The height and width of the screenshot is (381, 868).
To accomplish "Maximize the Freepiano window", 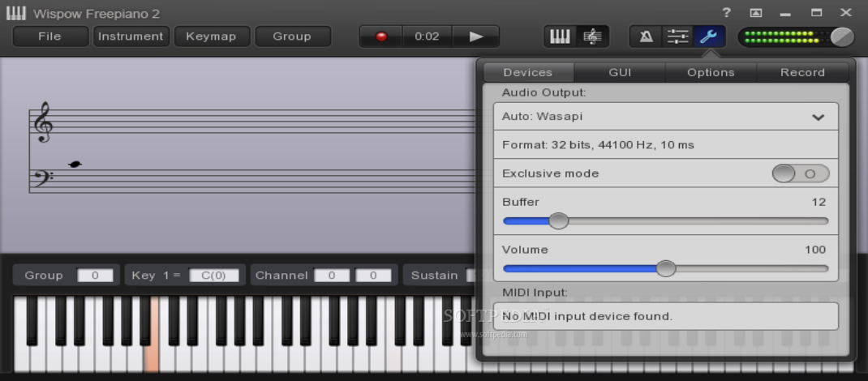I will coord(817,12).
